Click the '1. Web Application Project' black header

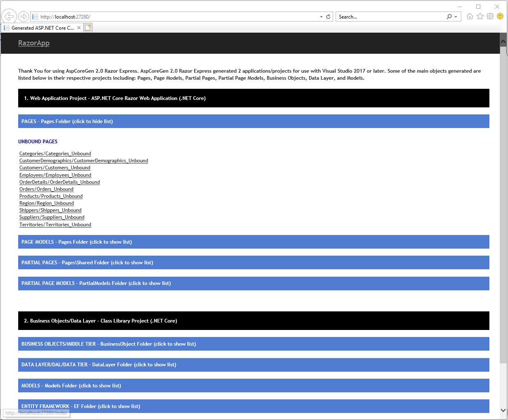[x=254, y=98]
